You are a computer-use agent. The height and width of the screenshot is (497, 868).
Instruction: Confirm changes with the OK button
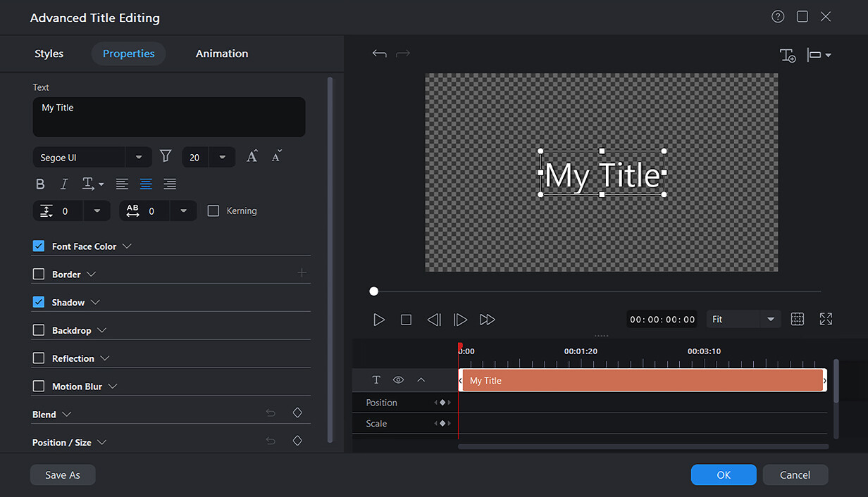[724, 474]
